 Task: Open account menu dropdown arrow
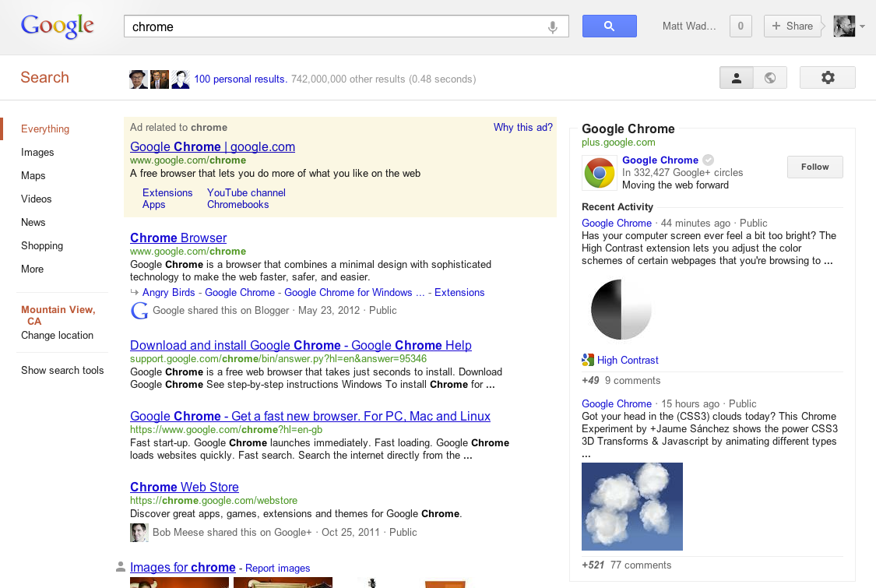863,26
